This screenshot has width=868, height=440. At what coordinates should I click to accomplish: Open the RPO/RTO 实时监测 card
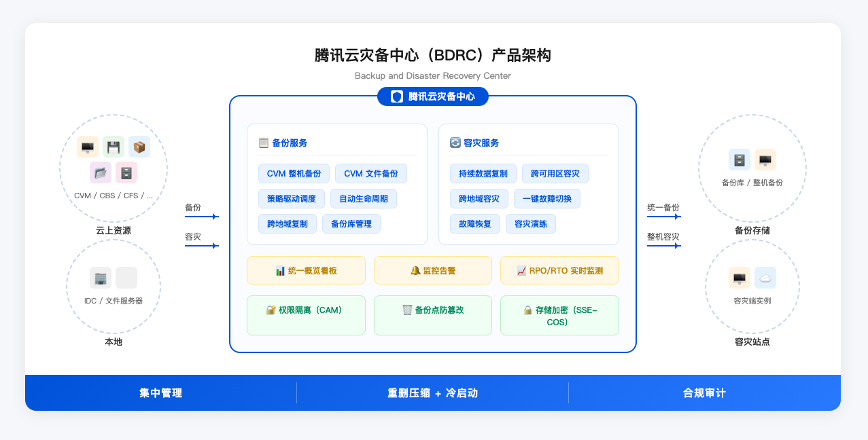pyautogui.click(x=560, y=270)
